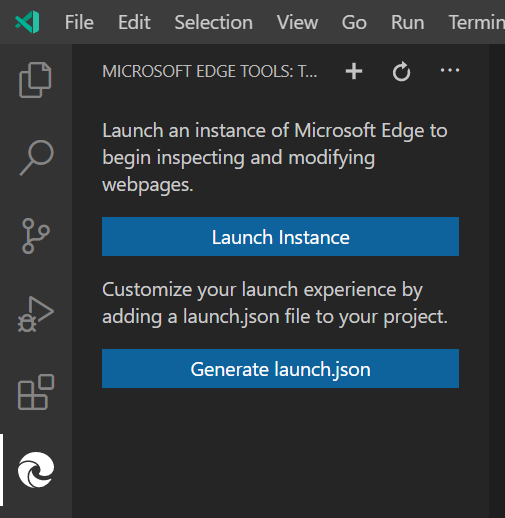
Task: Click the Generate launch.json button
Action: pos(280,369)
